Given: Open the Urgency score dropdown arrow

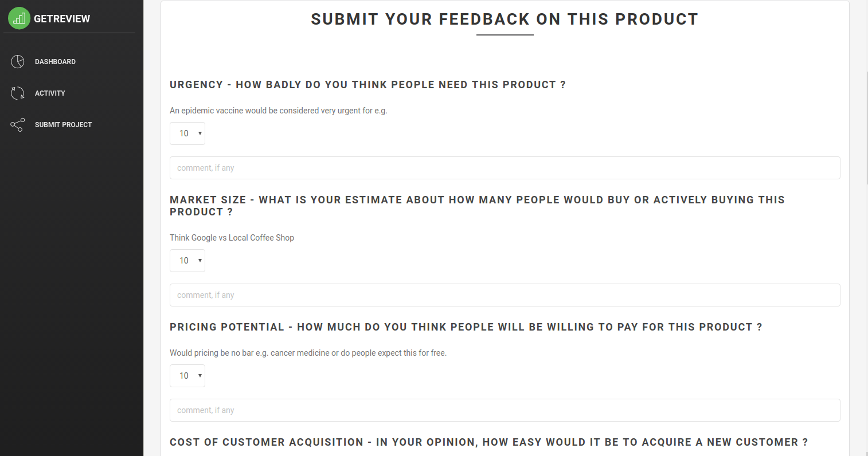Looking at the screenshot, I should [x=199, y=133].
